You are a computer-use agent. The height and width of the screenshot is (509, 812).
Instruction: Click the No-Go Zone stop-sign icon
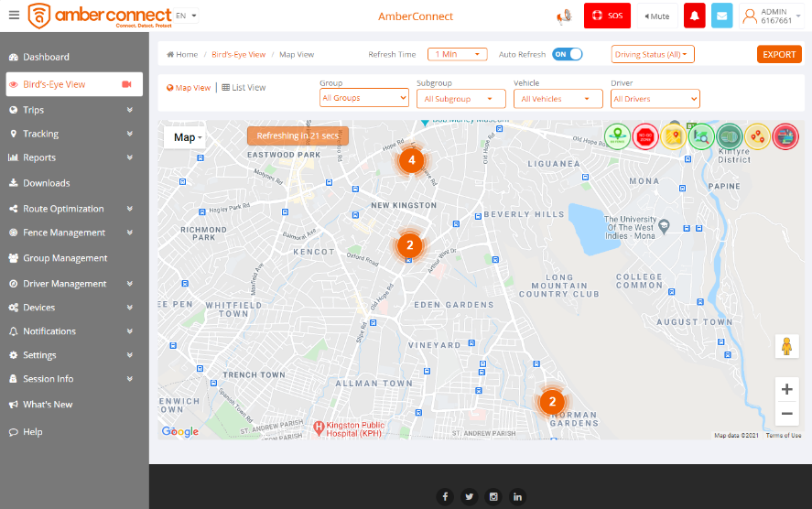click(645, 136)
